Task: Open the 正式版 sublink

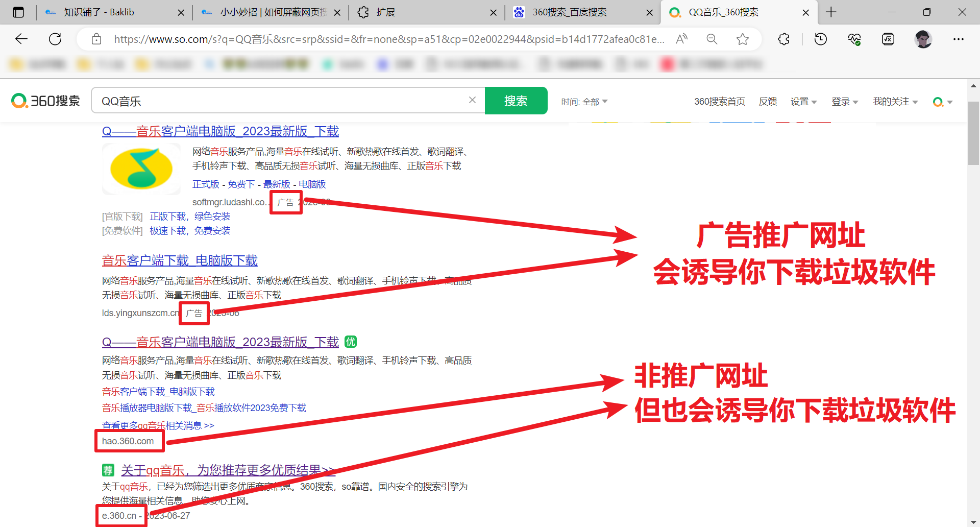Action: [206, 184]
